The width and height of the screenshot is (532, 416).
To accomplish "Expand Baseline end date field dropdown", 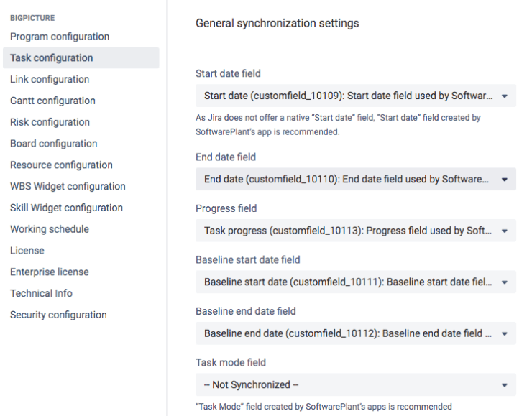I will 355,333.
